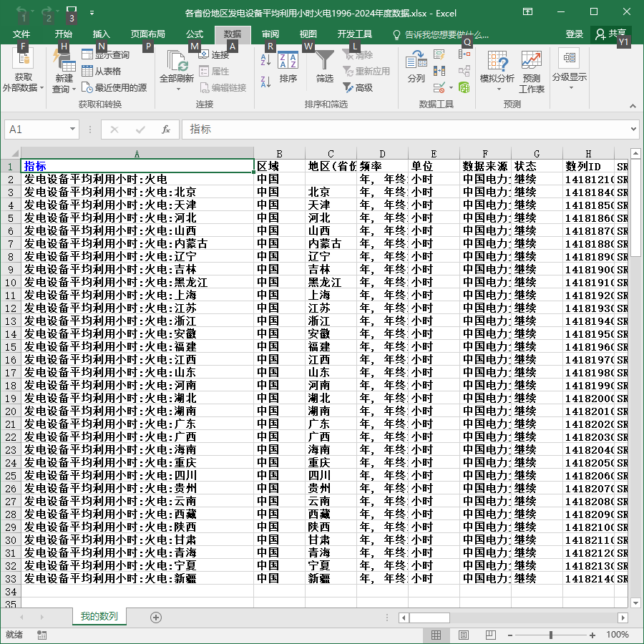644x644 pixels.
Task: Switch to Page Layout view in status bar
Action: 463,635
